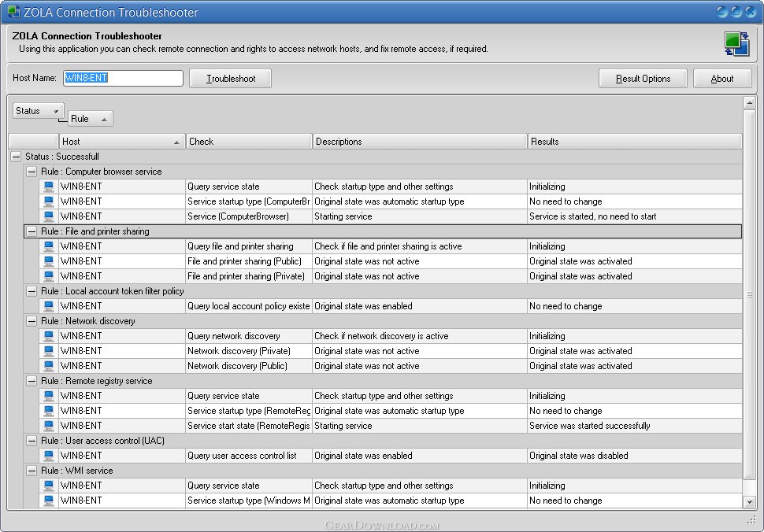The height and width of the screenshot is (532, 764).
Task: Collapse the Status : Successfull group
Action: click(16, 157)
